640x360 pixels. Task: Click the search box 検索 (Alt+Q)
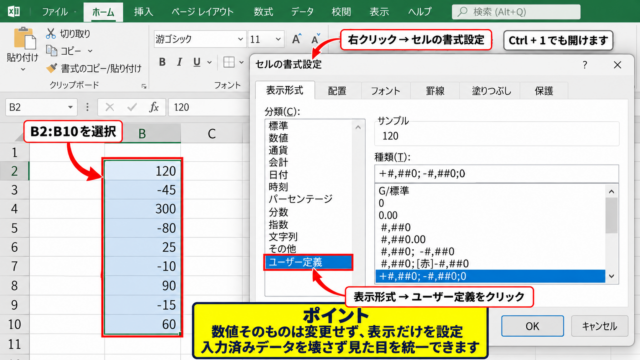(x=516, y=12)
